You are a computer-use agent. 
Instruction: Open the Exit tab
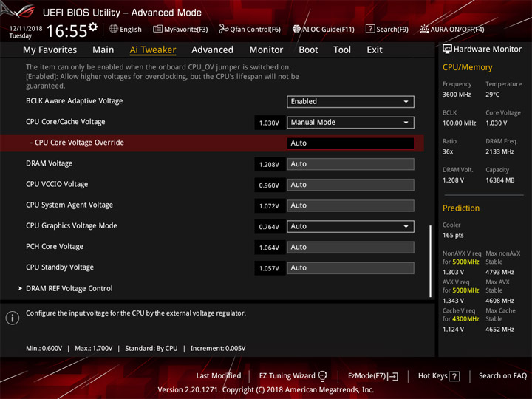[x=375, y=50]
